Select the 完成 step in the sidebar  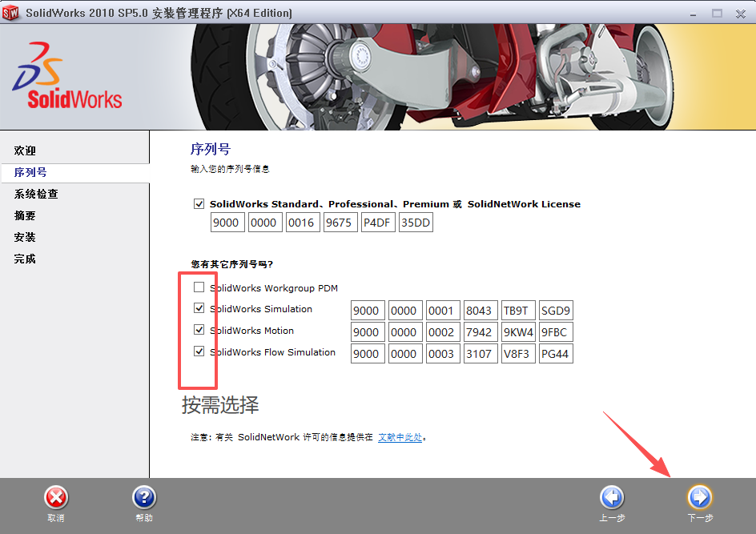(x=24, y=259)
